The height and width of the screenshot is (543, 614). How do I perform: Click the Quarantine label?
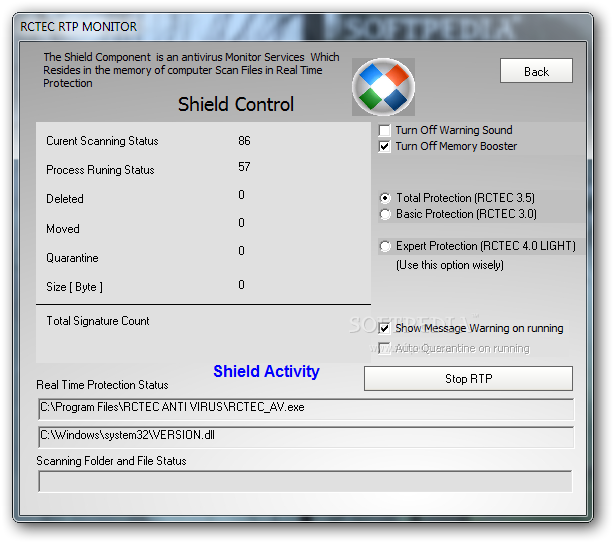pos(72,258)
